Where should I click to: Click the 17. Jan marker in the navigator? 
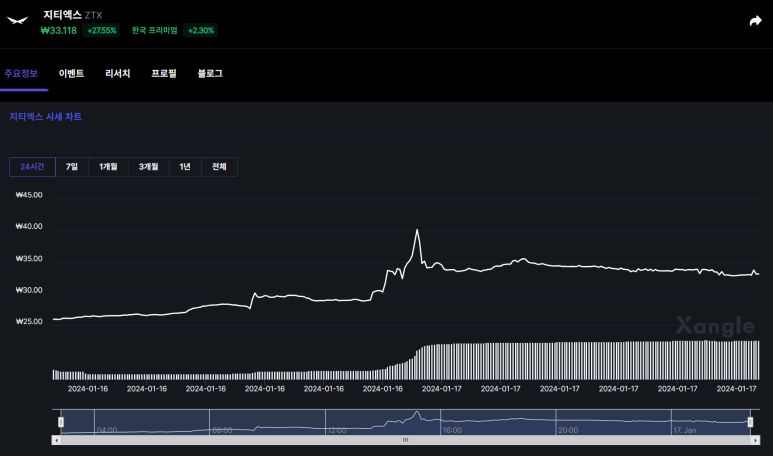coord(685,430)
